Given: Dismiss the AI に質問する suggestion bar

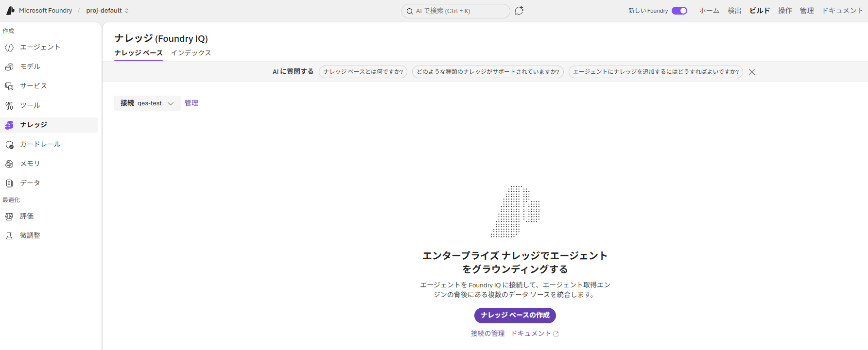Looking at the screenshot, I should coord(752,72).
